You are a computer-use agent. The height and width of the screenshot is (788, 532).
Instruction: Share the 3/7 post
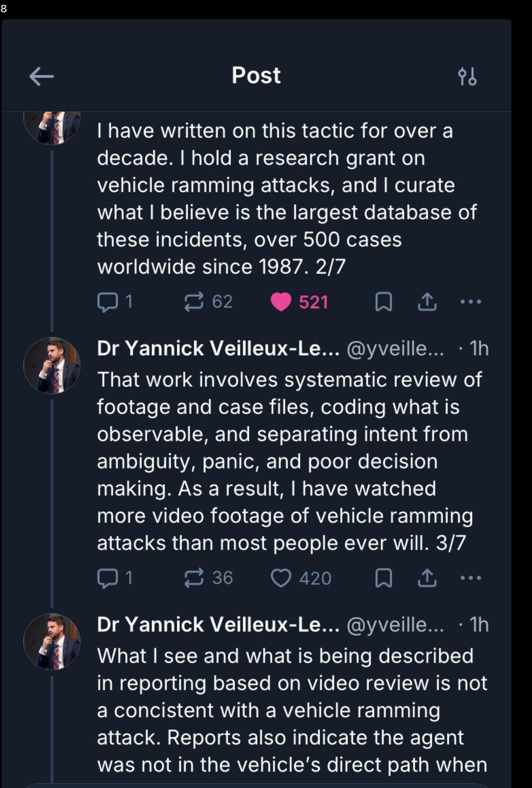pos(427,578)
